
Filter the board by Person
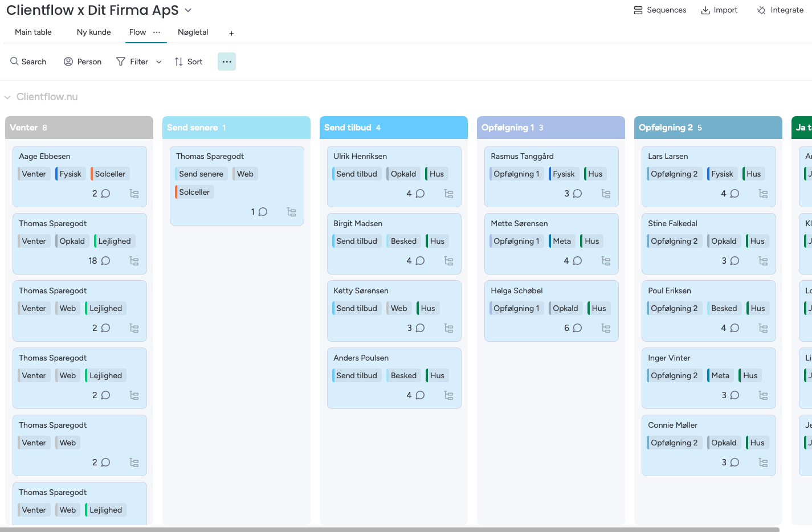tap(83, 62)
